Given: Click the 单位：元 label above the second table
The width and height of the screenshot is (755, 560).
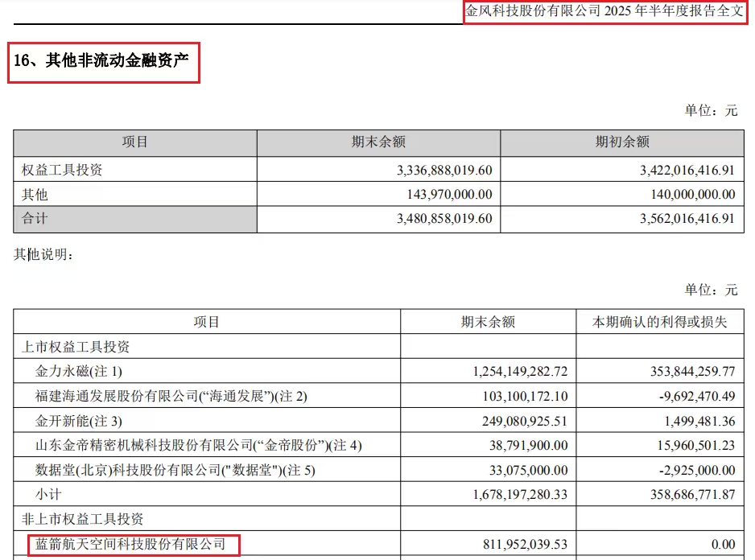Looking at the screenshot, I should click(x=712, y=290).
